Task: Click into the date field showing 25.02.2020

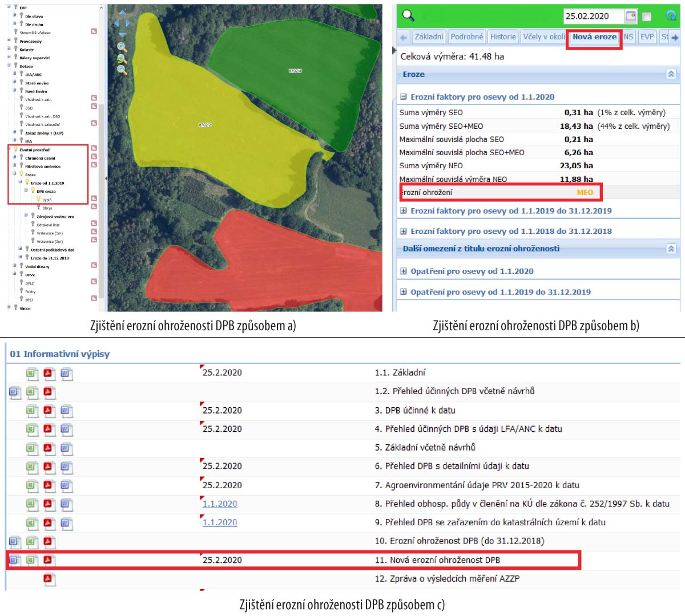Action: point(593,16)
